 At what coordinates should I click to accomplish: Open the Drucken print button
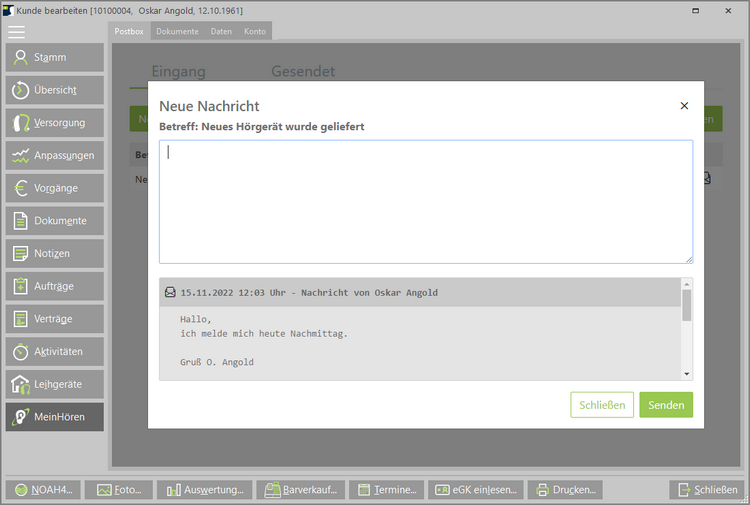tap(565, 490)
